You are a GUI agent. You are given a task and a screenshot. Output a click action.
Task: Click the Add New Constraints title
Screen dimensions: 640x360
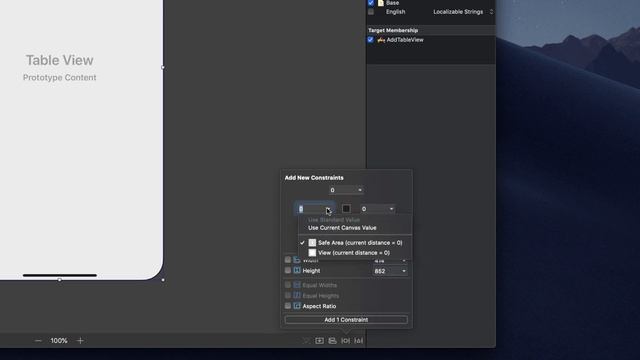point(314,178)
